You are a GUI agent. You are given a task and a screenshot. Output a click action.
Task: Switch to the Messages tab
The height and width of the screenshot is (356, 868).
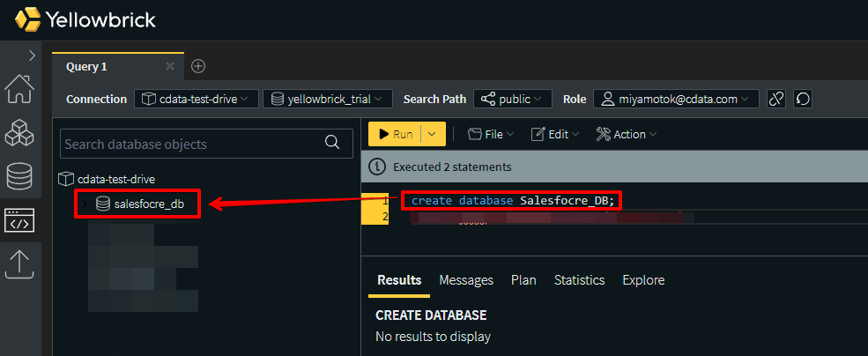(466, 280)
